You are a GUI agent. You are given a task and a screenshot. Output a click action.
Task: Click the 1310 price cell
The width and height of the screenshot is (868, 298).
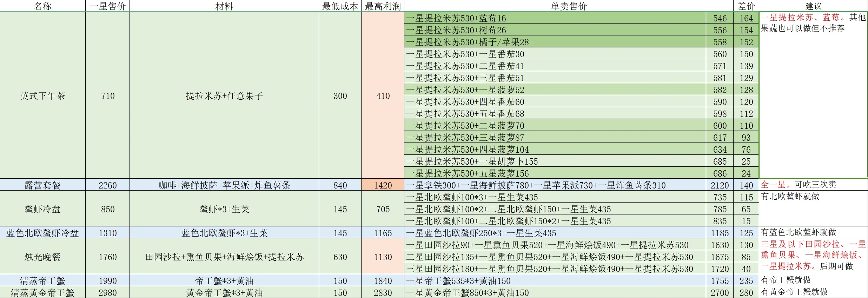pyautogui.click(x=107, y=233)
